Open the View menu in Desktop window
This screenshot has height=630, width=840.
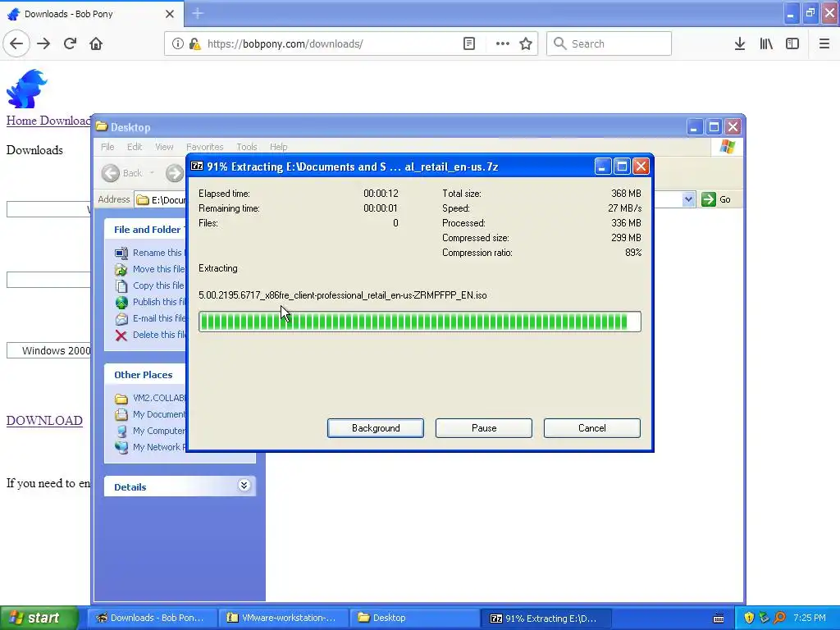point(164,147)
